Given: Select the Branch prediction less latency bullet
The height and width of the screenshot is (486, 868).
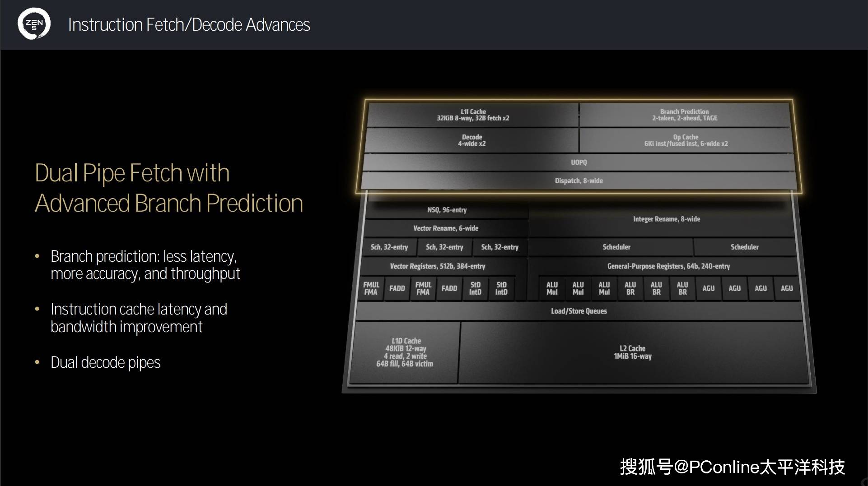Looking at the screenshot, I should (145, 265).
